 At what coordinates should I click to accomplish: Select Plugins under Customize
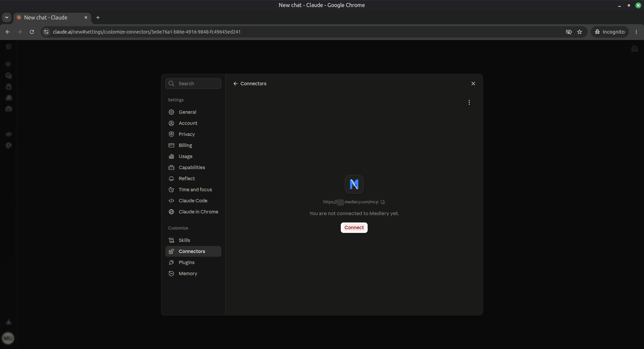pos(193,262)
